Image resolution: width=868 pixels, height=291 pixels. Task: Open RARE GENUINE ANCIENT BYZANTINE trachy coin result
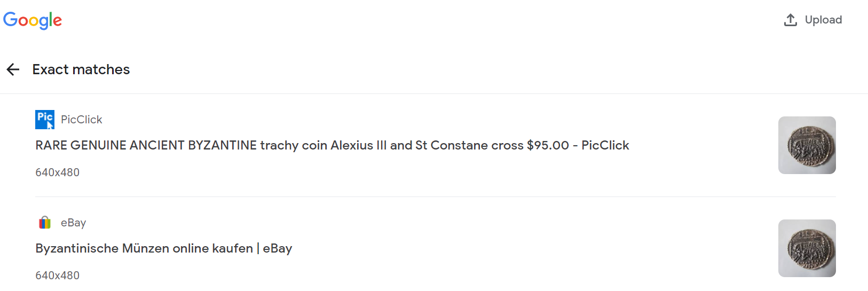332,145
